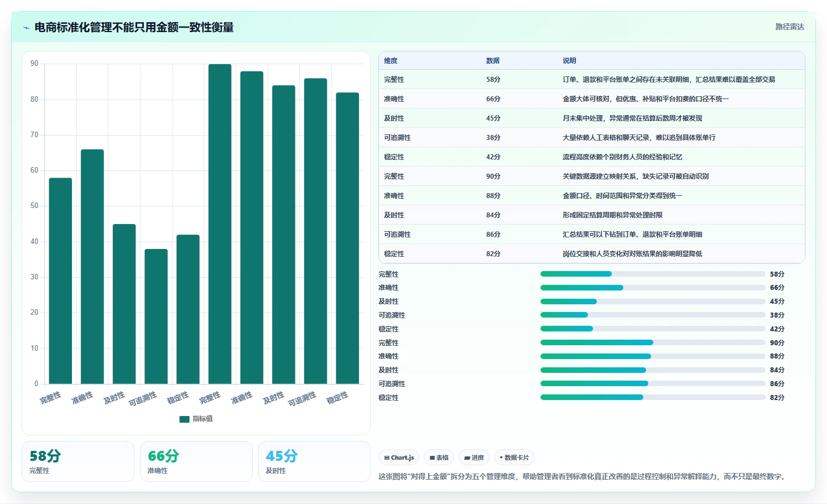Open the 45分 及时性 summary card

[314, 461]
